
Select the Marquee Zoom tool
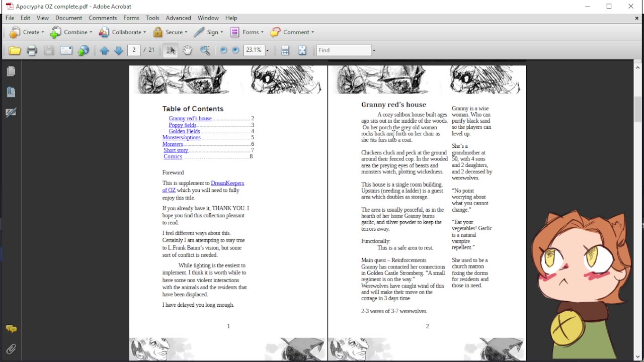tap(205, 50)
